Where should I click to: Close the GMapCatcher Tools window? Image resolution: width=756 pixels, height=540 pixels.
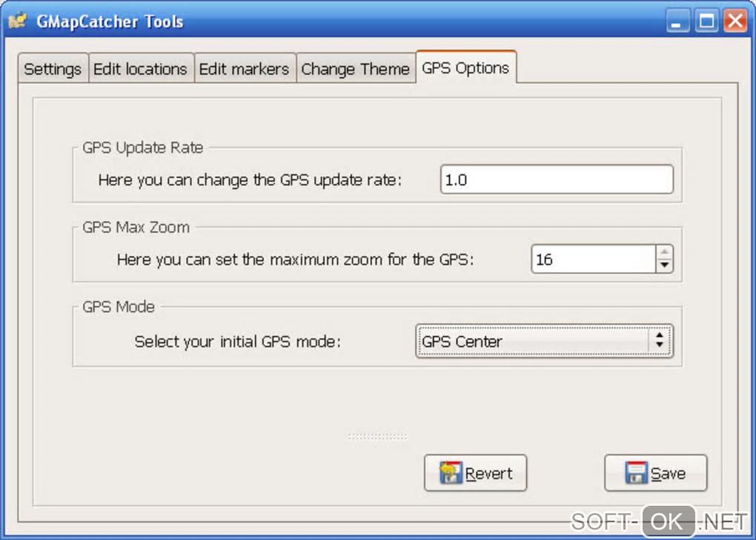click(x=735, y=22)
